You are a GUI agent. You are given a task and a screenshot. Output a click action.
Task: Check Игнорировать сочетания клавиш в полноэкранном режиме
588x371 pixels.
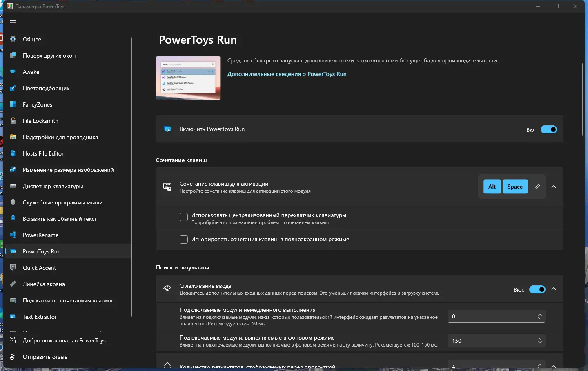[x=184, y=240]
